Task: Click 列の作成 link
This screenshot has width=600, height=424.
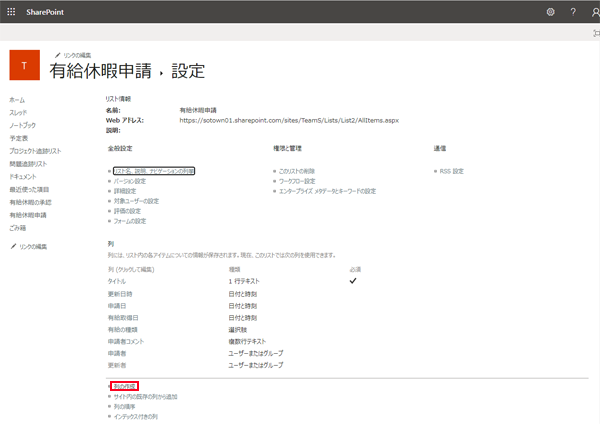Action: (x=124, y=386)
